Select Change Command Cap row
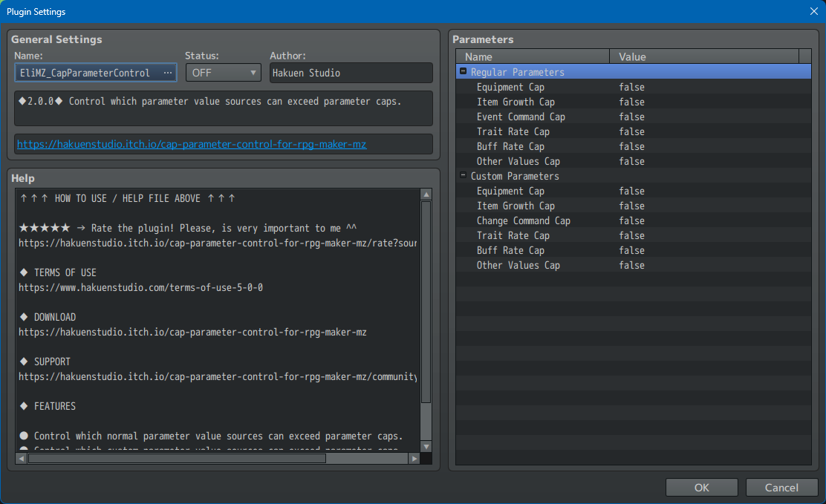Screen dimensions: 826x504 pyautogui.click(x=633, y=220)
